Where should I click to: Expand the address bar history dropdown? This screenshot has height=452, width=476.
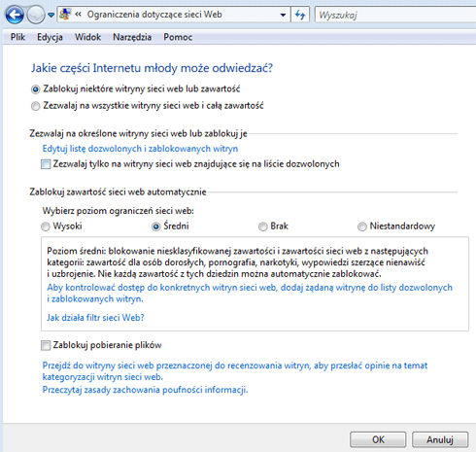coord(283,15)
